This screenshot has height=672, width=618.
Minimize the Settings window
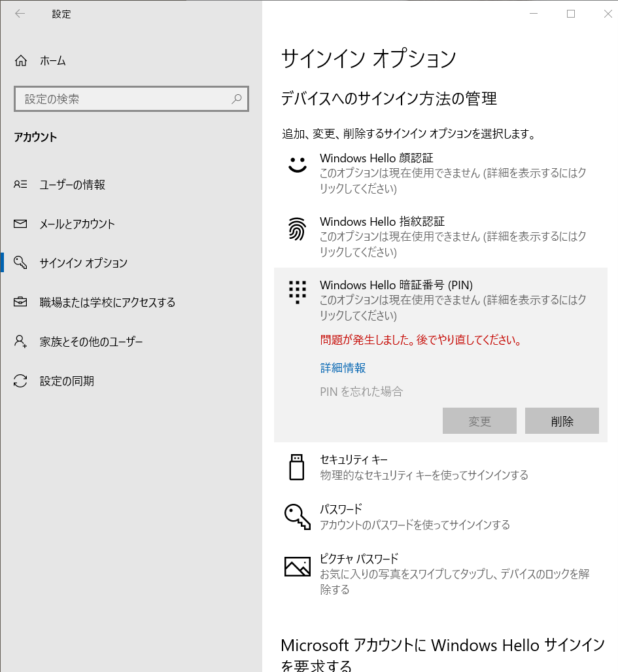pyautogui.click(x=534, y=14)
